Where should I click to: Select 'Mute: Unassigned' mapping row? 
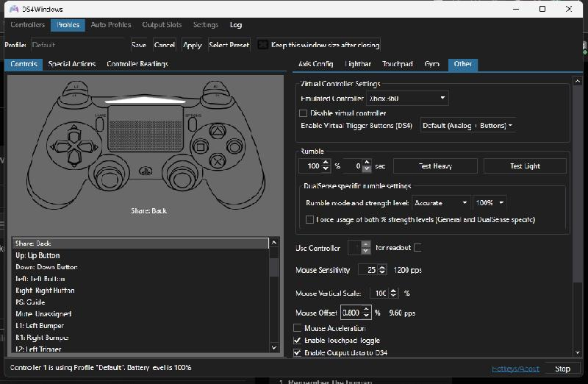[x=140, y=313]
